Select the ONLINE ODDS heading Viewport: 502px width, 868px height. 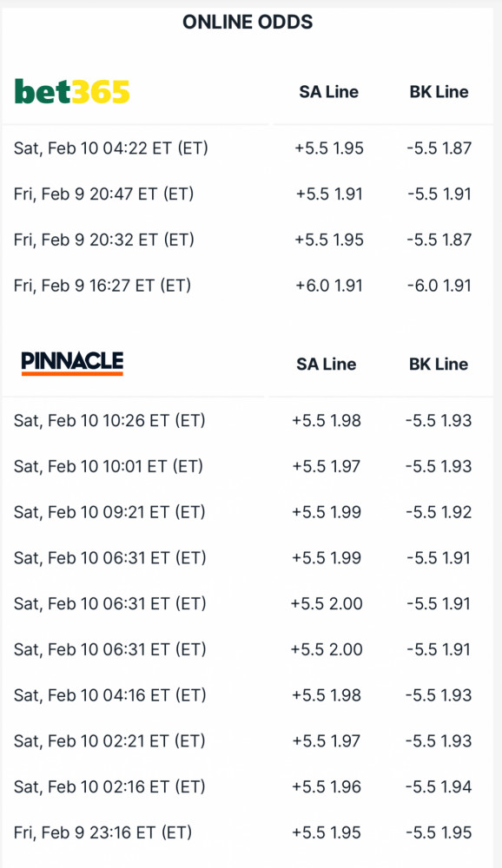click(x=248, y=22)
